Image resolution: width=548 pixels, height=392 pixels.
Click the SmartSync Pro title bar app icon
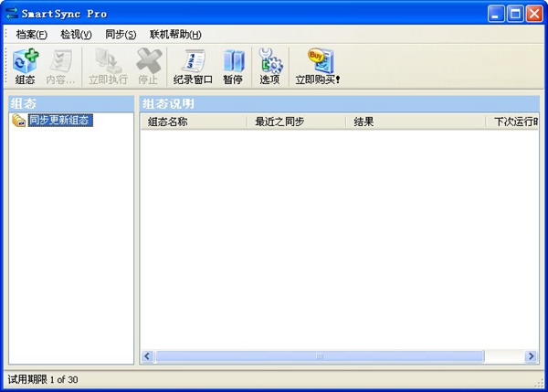click(x=12, y=14)
